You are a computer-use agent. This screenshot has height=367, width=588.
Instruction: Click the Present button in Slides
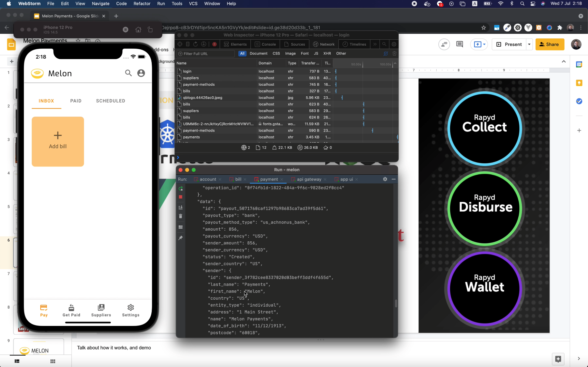click(x=509, y=44)
